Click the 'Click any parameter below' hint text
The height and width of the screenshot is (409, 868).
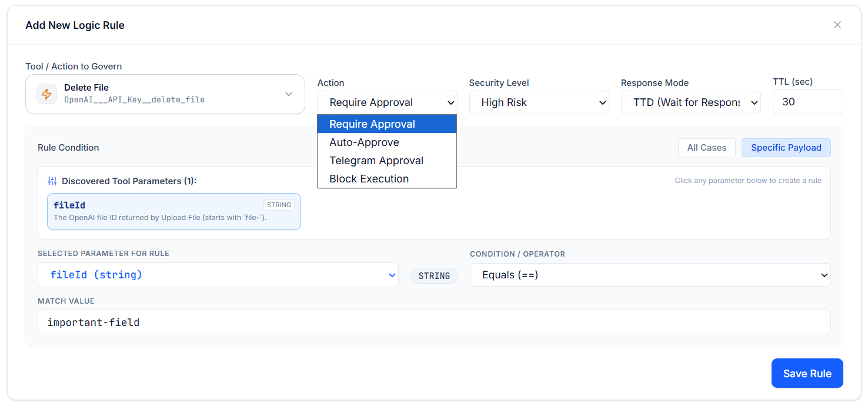click(x=748, y=181)
